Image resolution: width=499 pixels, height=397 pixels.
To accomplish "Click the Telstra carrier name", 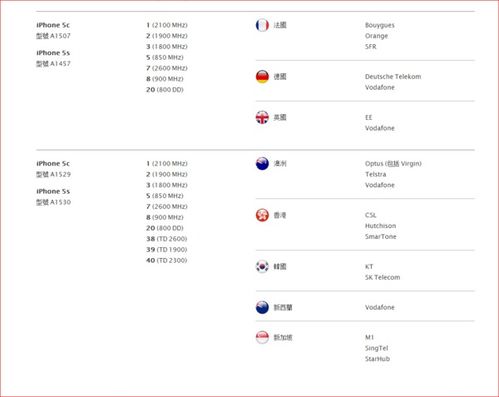I will pyautogui.click(x=376, y=174).
